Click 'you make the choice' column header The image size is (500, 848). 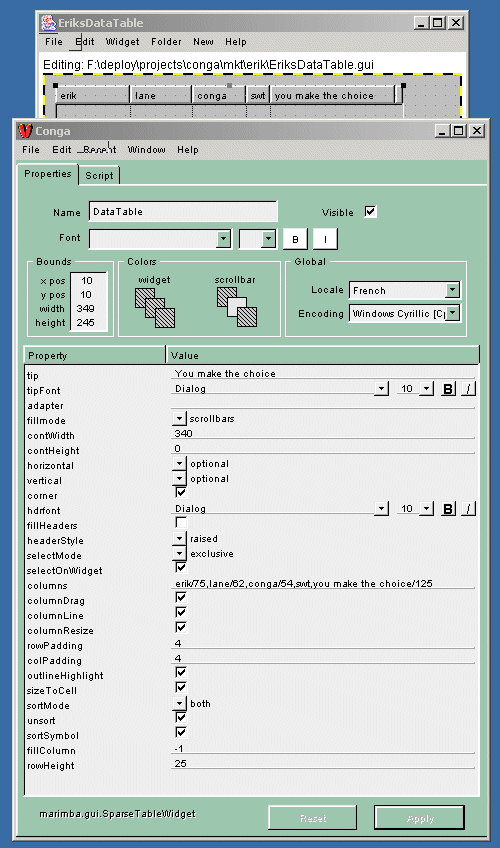pyautogui.click(x=332, y=96)
